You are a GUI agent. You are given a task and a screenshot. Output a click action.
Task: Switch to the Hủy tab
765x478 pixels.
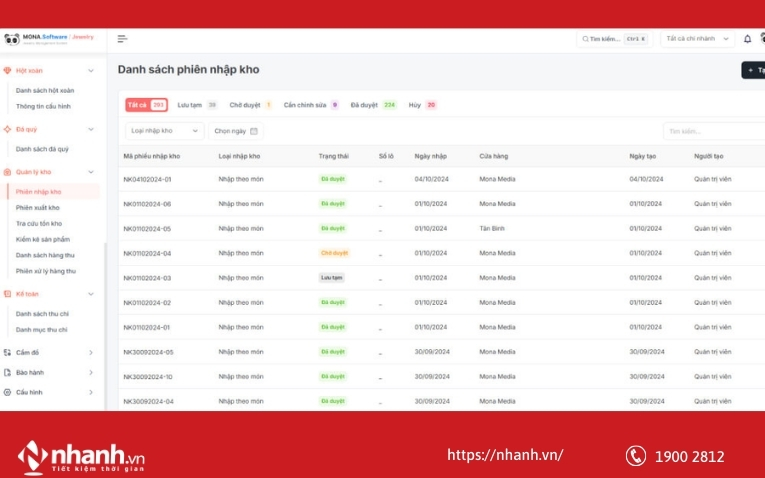click(x=422, y=105)
